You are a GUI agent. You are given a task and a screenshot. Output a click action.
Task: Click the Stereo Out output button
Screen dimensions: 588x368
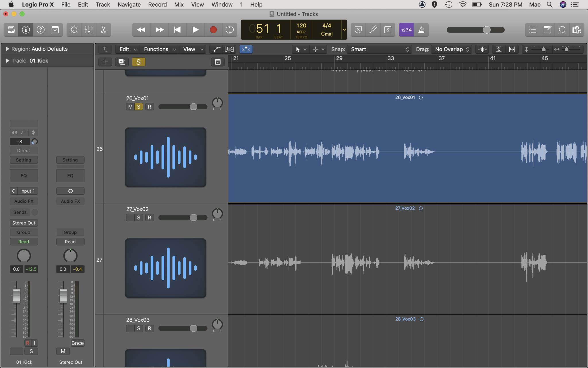coord(24,223)
